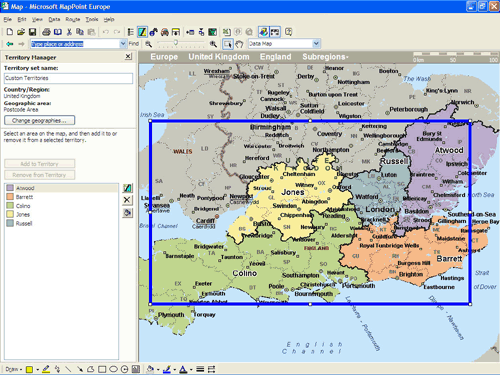Click the highlighter pen tool
The image size is (500, 375).
46,369
